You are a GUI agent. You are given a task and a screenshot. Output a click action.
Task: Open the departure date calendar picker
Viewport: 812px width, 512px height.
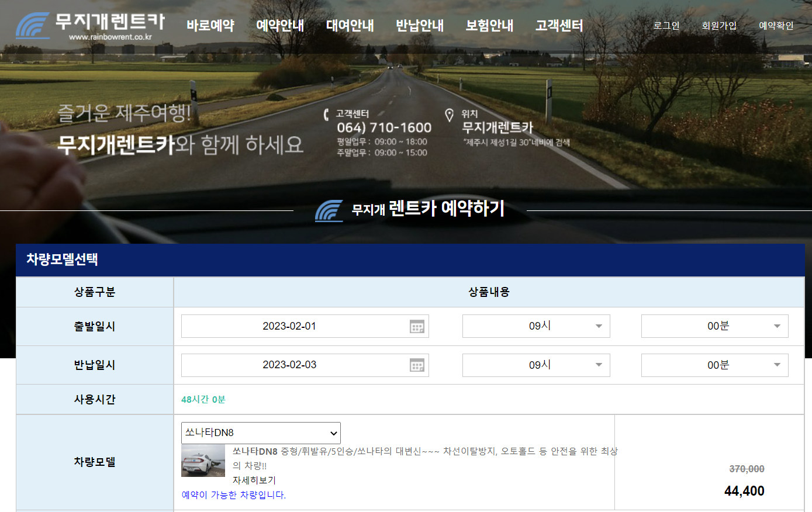point(417,326)
